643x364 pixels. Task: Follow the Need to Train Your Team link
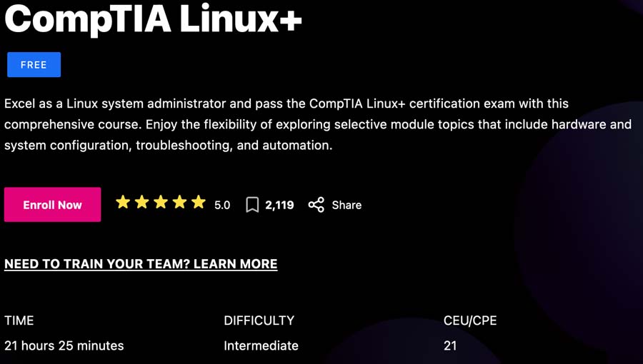(141, 264)
